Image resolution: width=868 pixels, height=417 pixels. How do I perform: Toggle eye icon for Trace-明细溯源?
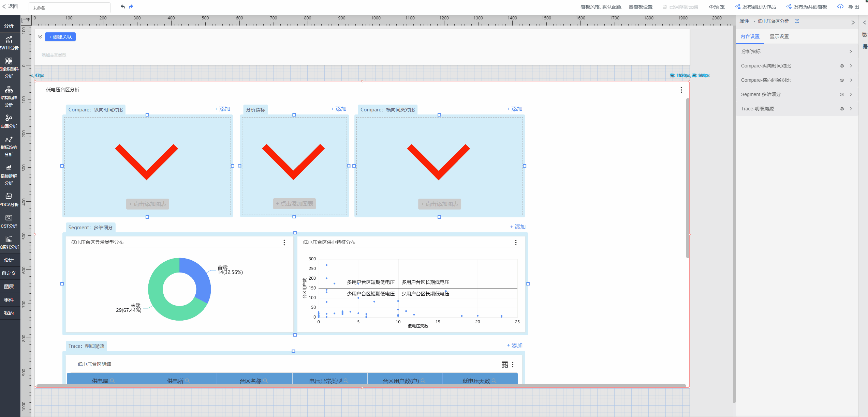coord(841,109)
